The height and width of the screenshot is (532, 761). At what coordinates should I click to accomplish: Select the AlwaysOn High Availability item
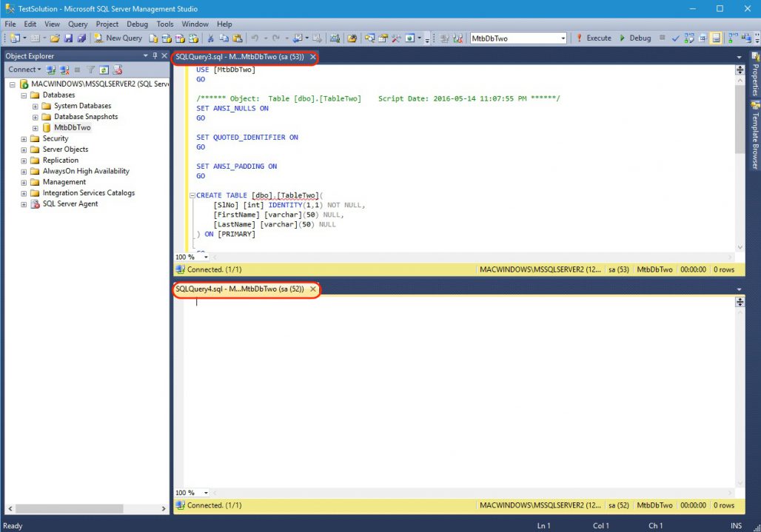[x=86, y=171]
